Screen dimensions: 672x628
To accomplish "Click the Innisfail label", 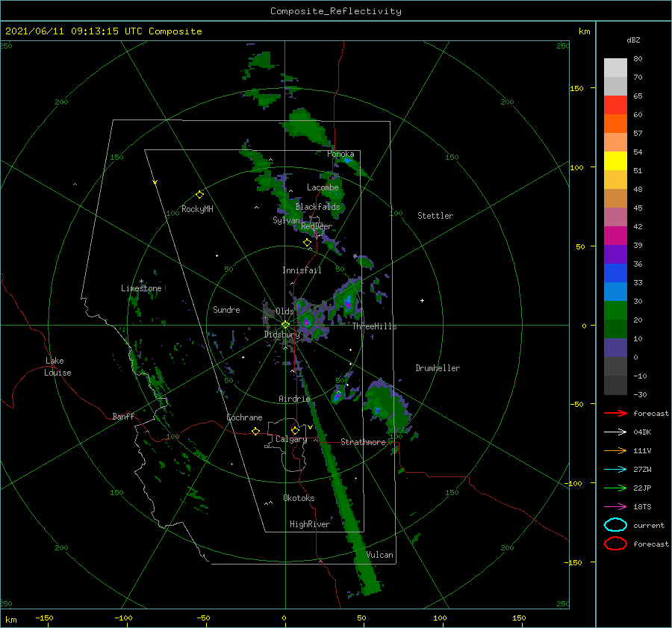I will pyautogui.click(x=302, y=270).
